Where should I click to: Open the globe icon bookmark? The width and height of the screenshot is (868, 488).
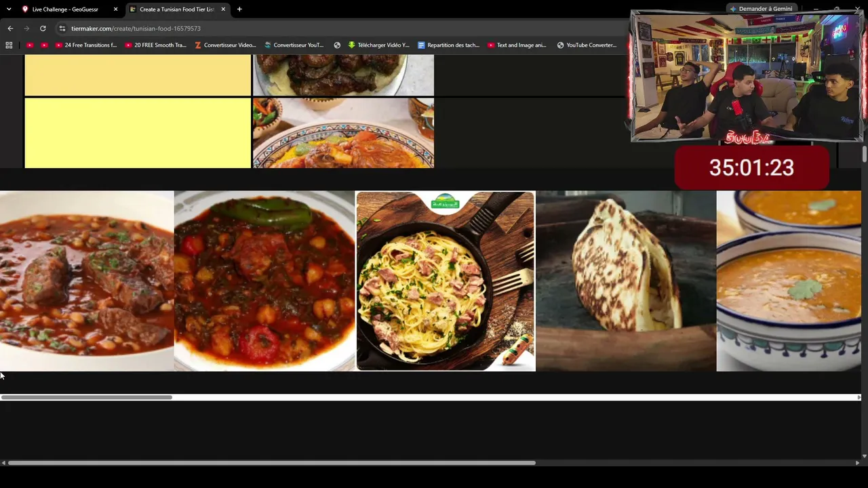click(x=337, y=45)
